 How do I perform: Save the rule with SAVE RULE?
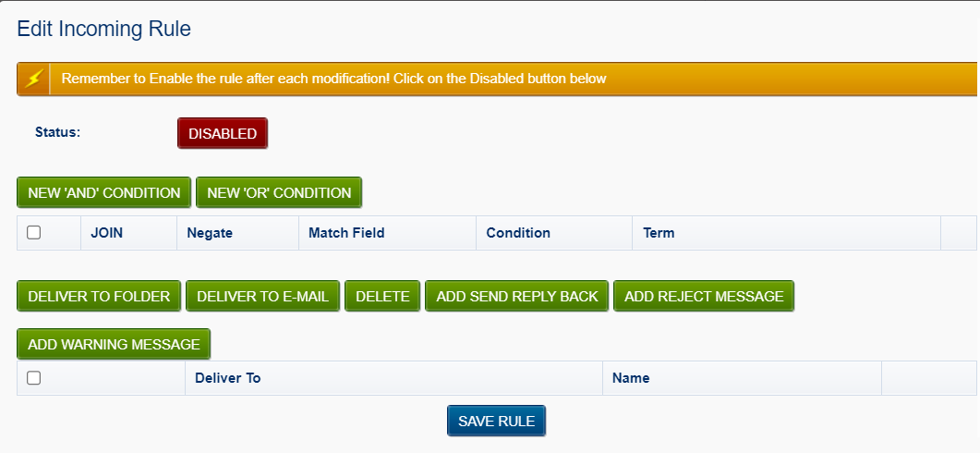pos(497,421)
